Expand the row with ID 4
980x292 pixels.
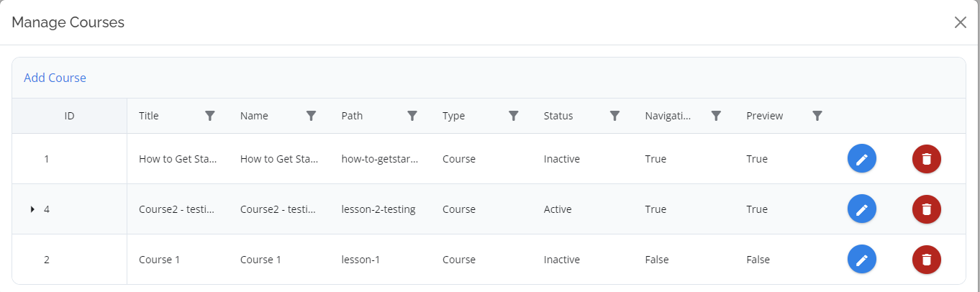click(32, 209)
